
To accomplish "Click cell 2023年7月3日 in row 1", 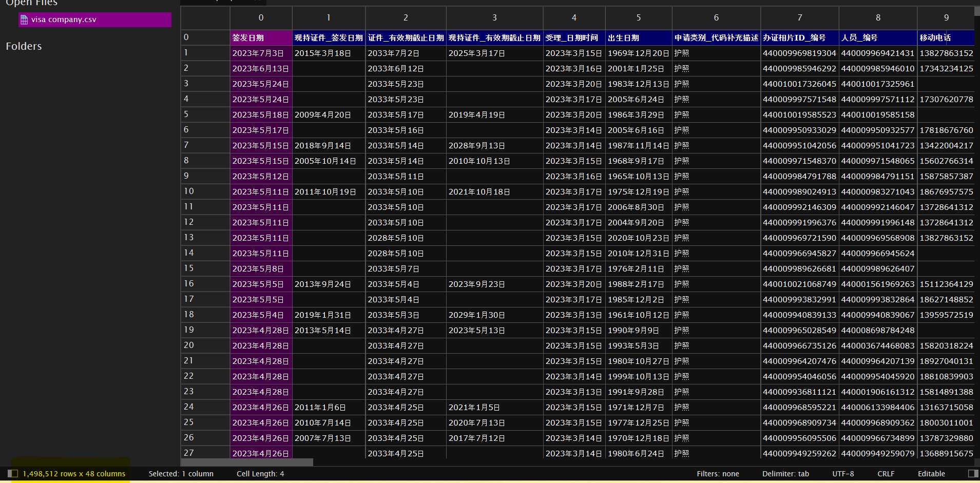I will pos(261,53).
